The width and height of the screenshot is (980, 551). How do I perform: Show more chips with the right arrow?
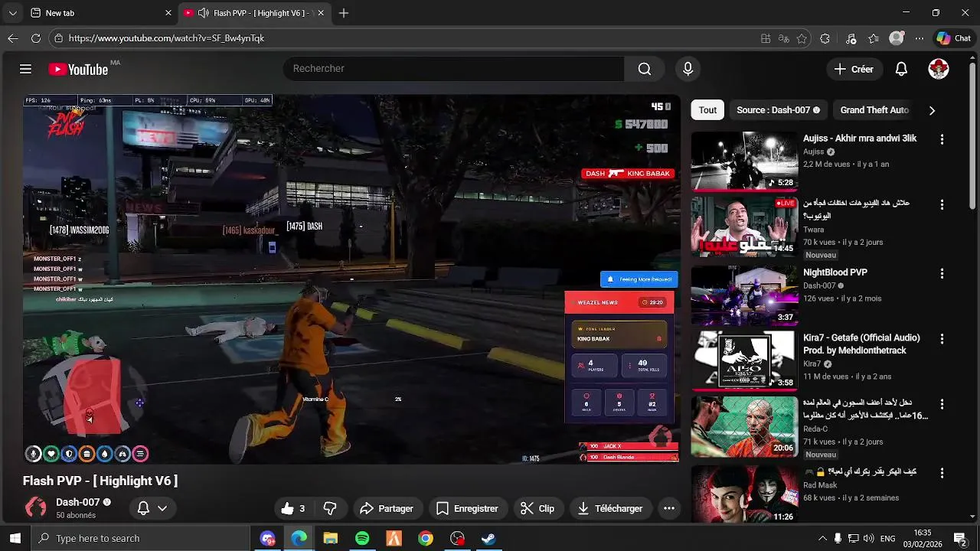click(x=932, y=110)
